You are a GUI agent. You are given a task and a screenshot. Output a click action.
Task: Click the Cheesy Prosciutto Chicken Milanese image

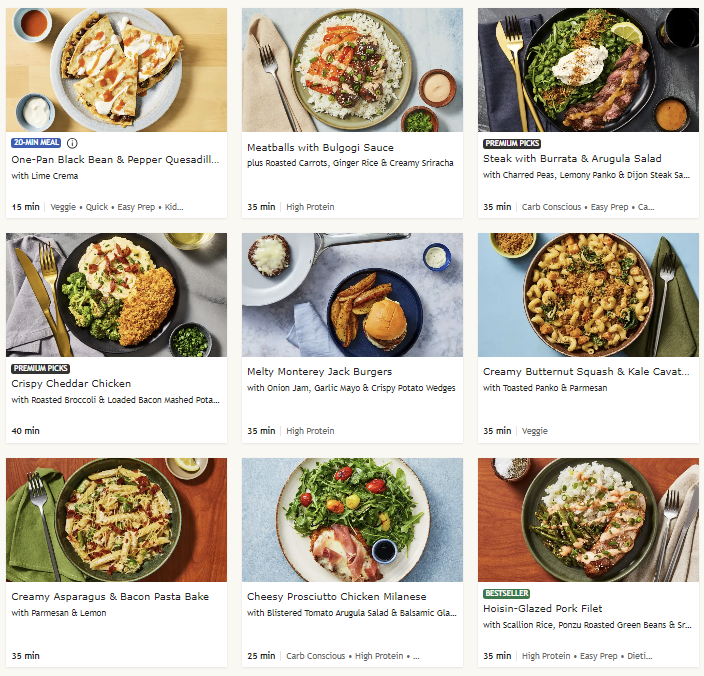(x=352, y=520)
